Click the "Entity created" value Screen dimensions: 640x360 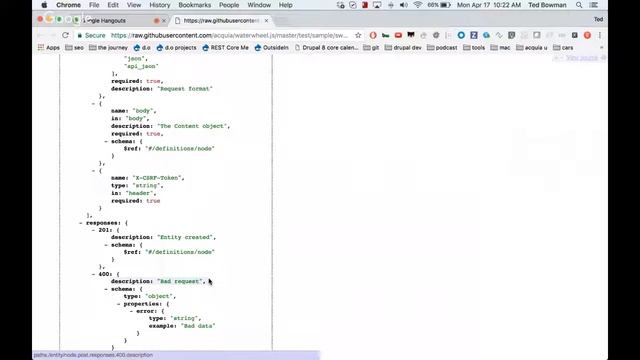185,237
